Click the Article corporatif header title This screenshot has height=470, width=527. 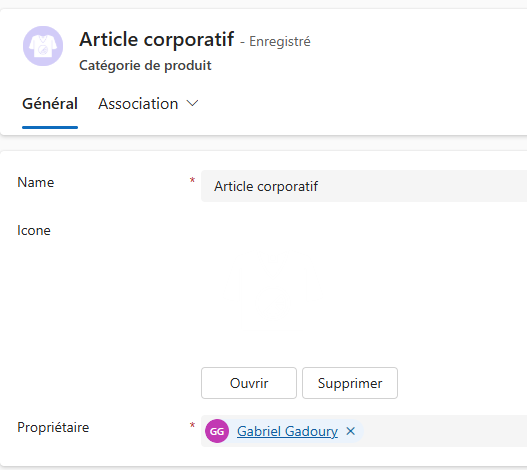click(157, 39)
